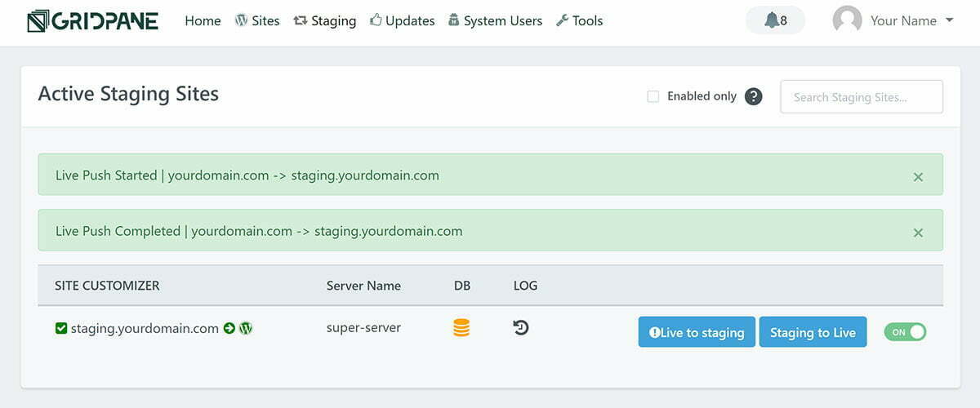The height and width of the screenshot is (408, 980).
Task: Open the notifications bell showing 8
Action: [x=775, y=20]
